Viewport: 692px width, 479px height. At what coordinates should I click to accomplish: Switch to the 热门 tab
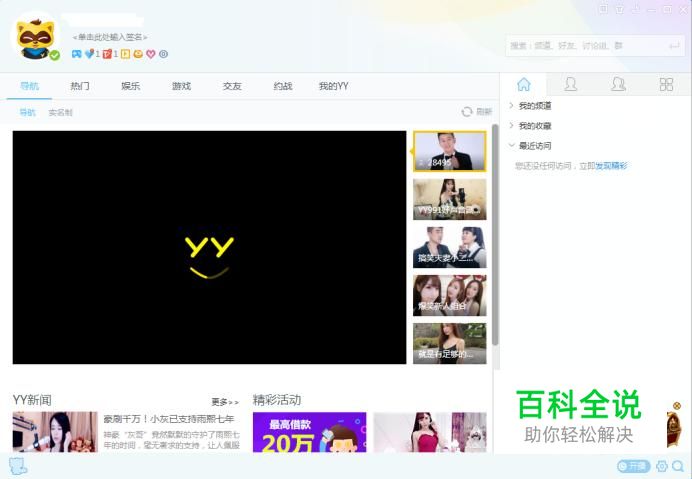pyautogui.click(x=80, y=86)
